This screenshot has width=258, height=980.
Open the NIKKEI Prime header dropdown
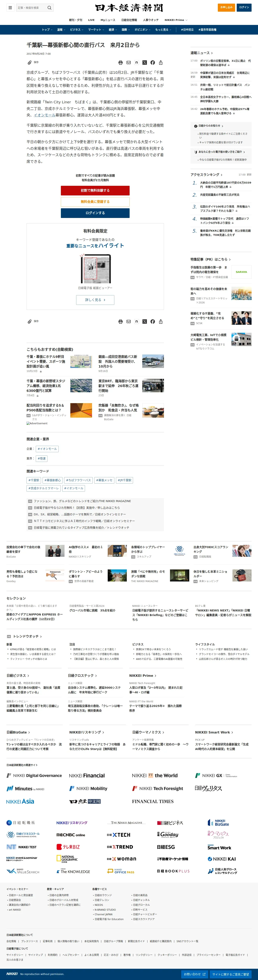[176, 20]
